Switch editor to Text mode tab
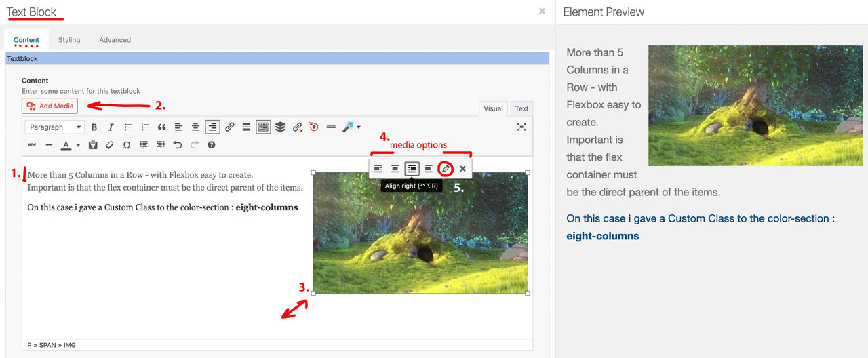 coord(521,108)
